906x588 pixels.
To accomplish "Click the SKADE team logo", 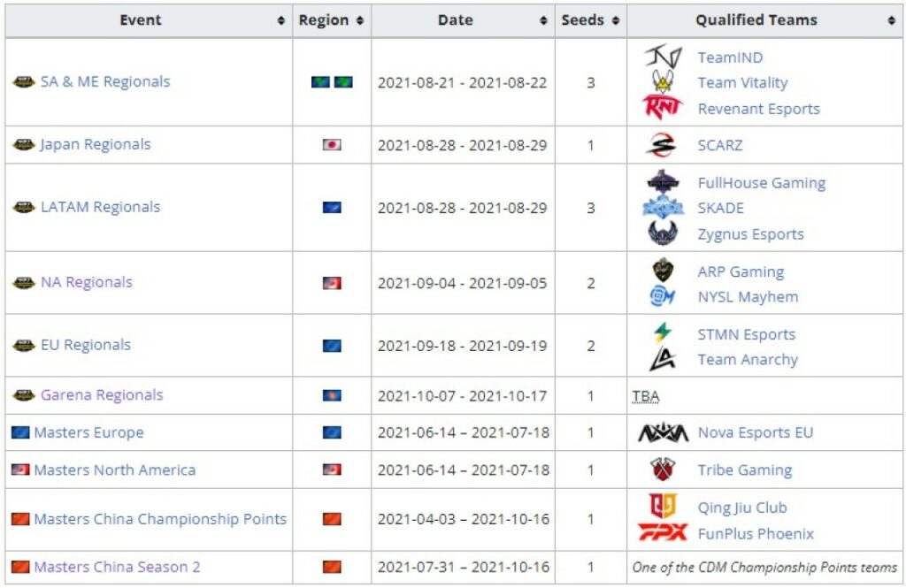I will click(663, 208).
